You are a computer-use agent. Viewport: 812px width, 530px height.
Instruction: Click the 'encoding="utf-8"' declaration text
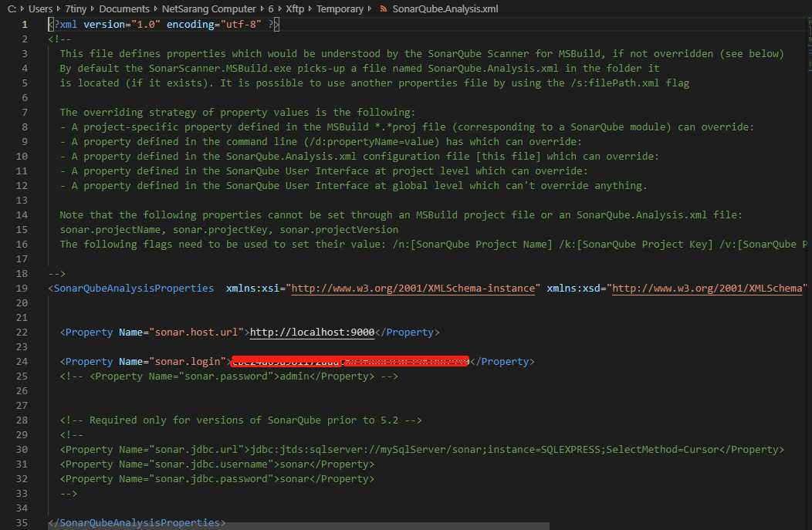(214, 25)
